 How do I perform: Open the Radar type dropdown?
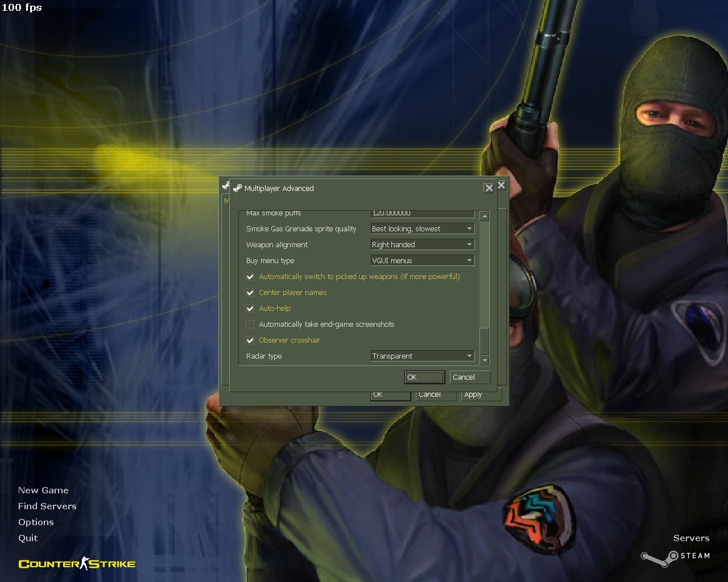coord(423,356)
